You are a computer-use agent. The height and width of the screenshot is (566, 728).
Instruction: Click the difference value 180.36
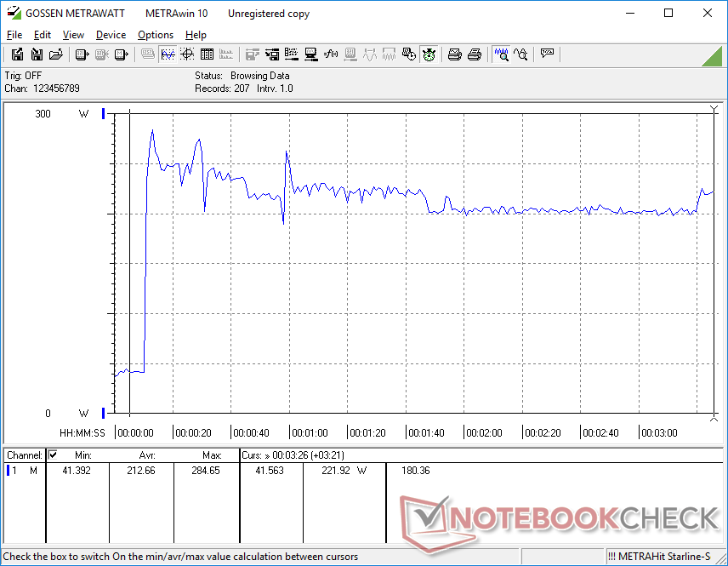click(x=416, y=471)
